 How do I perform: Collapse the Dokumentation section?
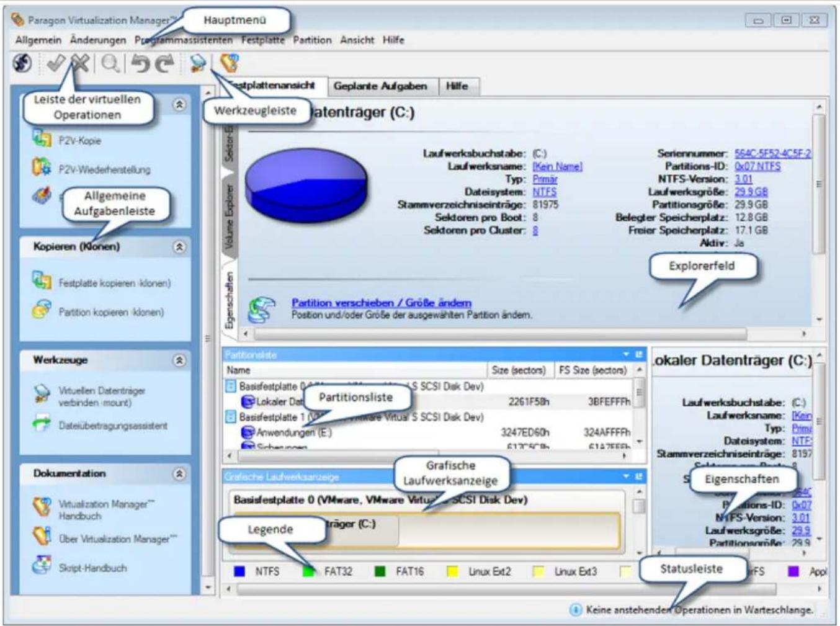pyautogui.click(x=179, y=474)
